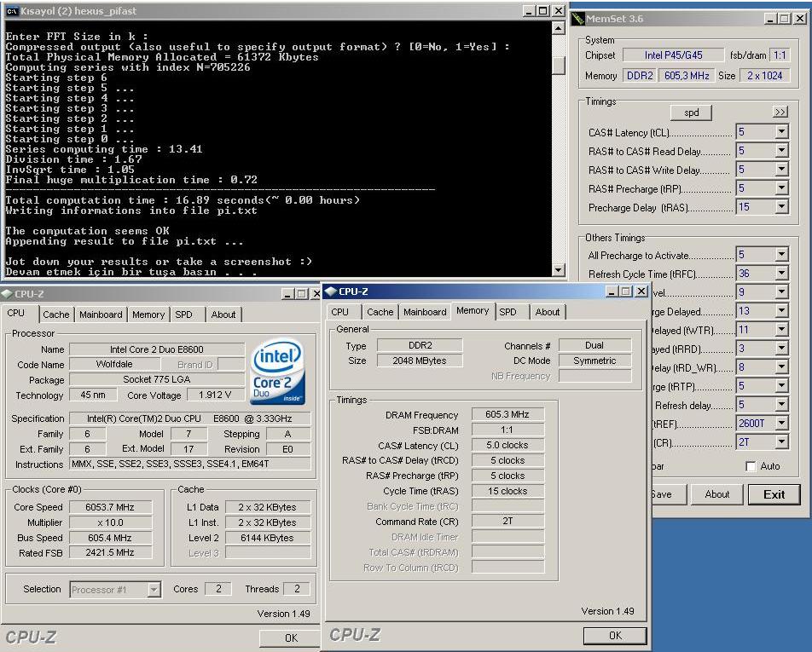Click the 2048 MBytes size field
The image size is (812, 652).
[420, 361]
